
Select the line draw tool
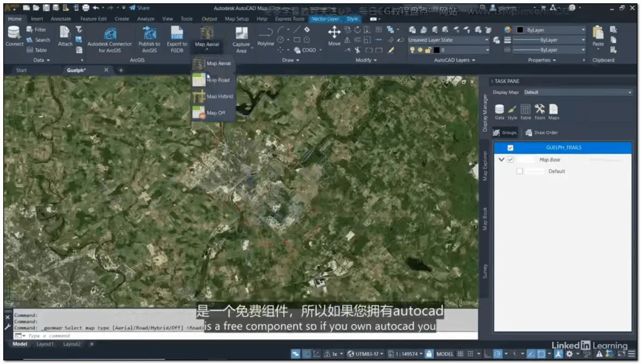(x=297, y=30)
